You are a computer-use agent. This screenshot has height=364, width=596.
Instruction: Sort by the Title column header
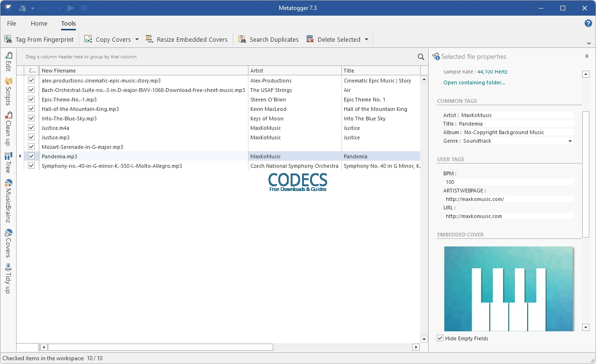pyautogui.click(x=381, y=71)
